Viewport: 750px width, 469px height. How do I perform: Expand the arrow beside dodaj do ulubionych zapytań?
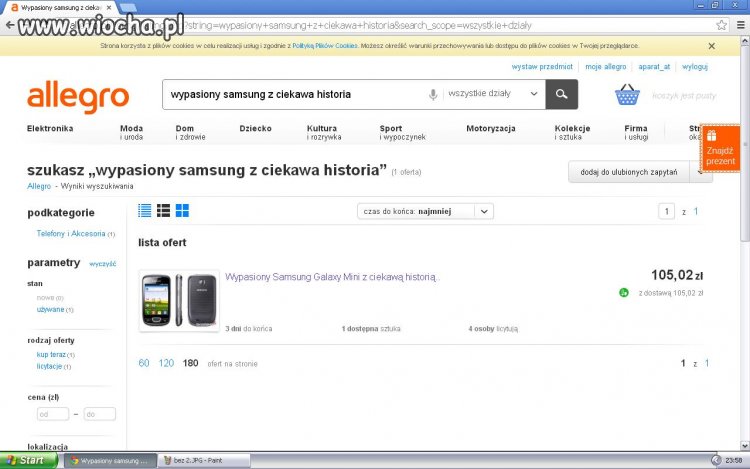(700, 172)
